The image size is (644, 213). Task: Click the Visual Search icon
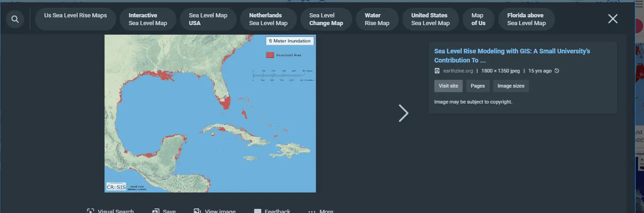[x=90, y=211]
